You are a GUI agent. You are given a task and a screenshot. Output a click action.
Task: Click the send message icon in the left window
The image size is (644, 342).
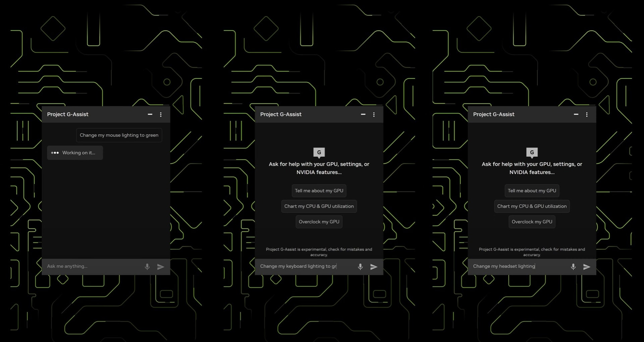160,266
